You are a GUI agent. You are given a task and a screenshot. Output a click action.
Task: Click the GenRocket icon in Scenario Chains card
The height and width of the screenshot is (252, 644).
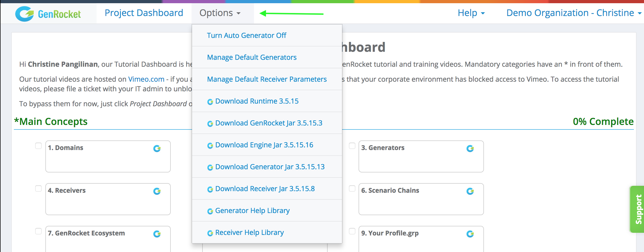[x=470, y=191]
